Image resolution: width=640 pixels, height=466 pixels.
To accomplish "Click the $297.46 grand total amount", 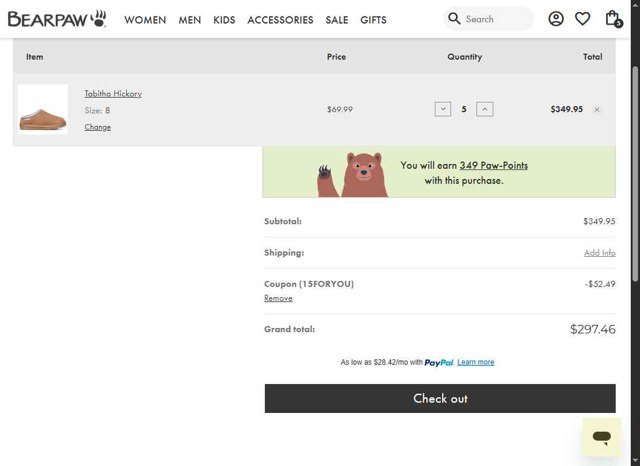I will [x=593, y=329].
